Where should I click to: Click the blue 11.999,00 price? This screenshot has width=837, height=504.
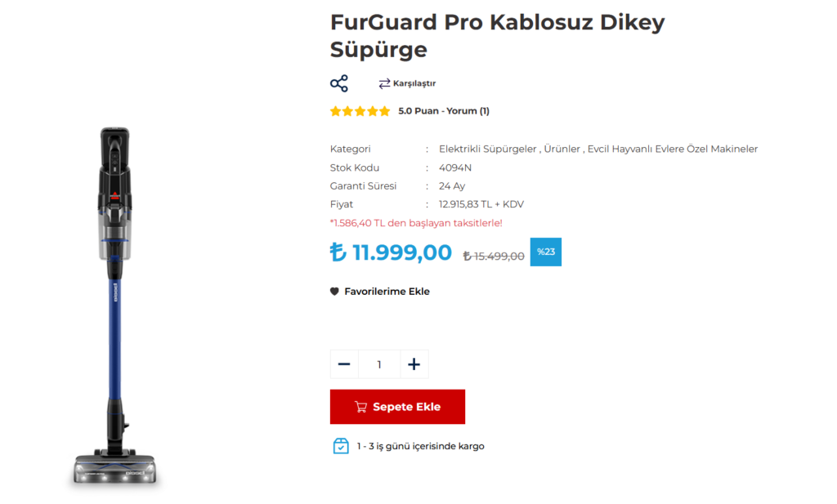pyautogui.click(x=391, y=252)
